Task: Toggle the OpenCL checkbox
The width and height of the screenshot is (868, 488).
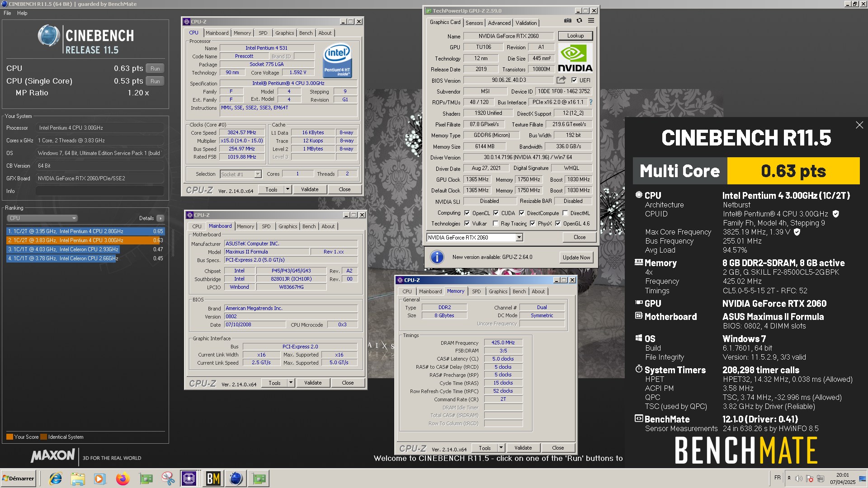Action: pos(467,213)
